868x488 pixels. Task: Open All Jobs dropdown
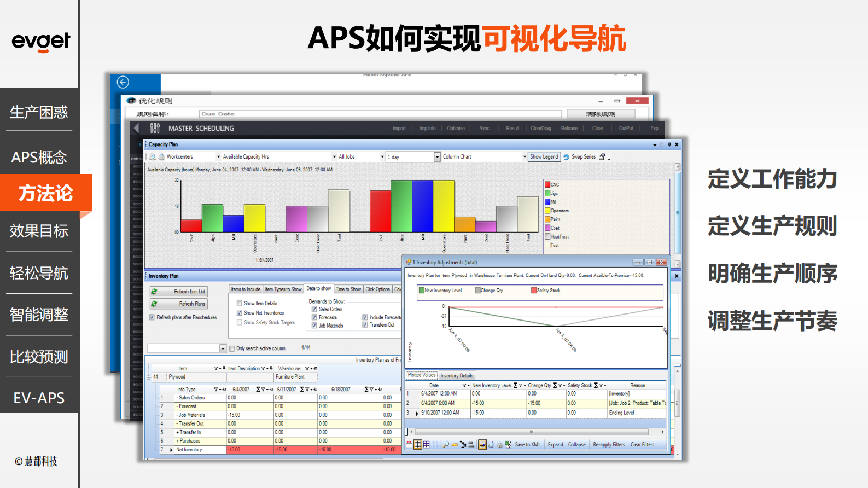(x=382, y=157)
